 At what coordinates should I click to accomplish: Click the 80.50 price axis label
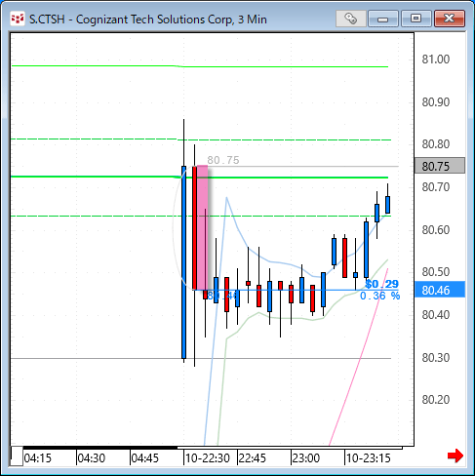436,272
